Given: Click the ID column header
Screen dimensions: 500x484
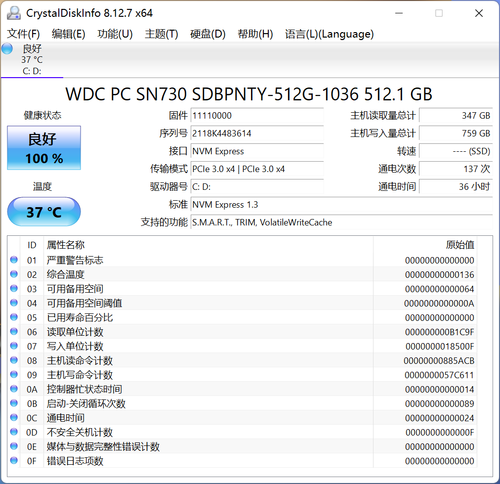Looking at the screenshot, I should point(32,245).
